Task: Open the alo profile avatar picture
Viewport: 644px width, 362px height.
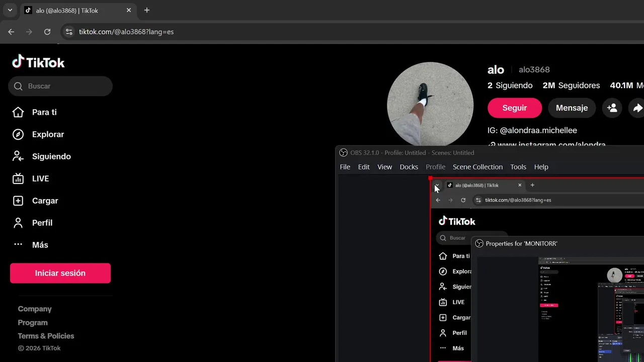Action: [430, 105]
